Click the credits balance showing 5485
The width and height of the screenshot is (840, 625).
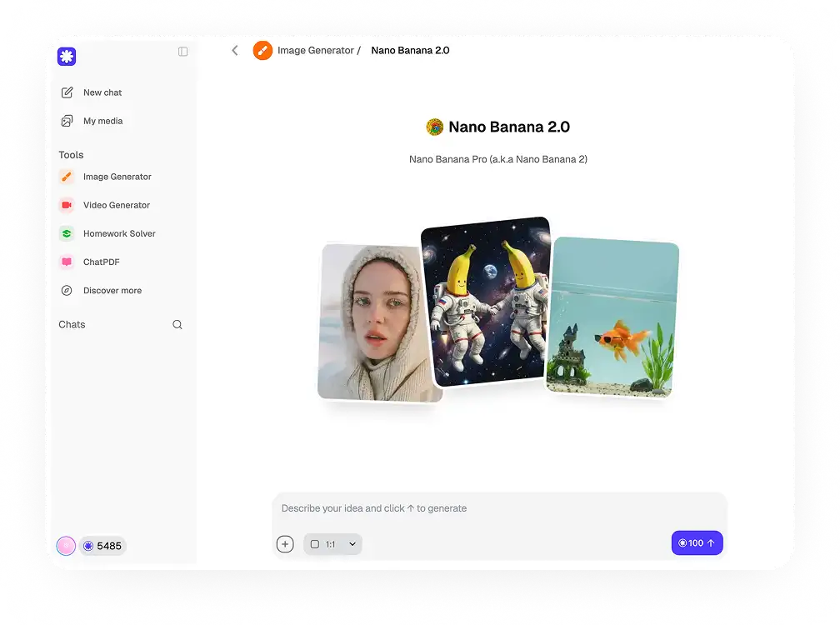pos(102,546)
